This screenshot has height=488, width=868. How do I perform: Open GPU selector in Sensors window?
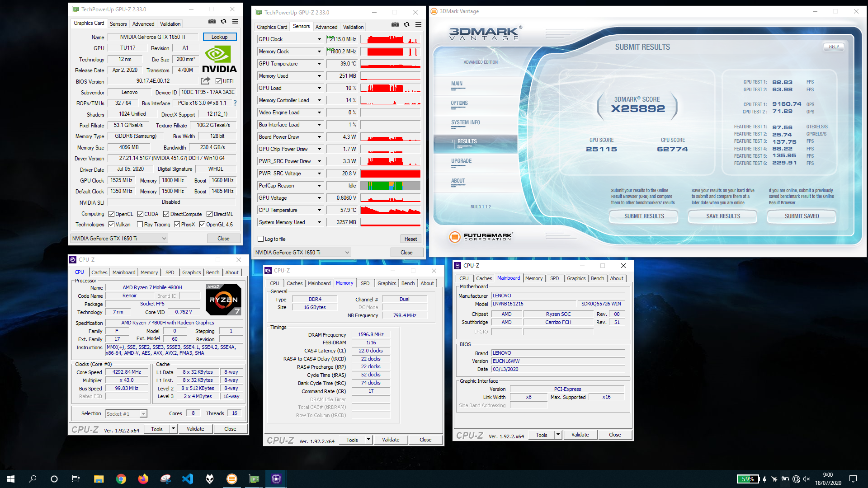coord(302,253)
